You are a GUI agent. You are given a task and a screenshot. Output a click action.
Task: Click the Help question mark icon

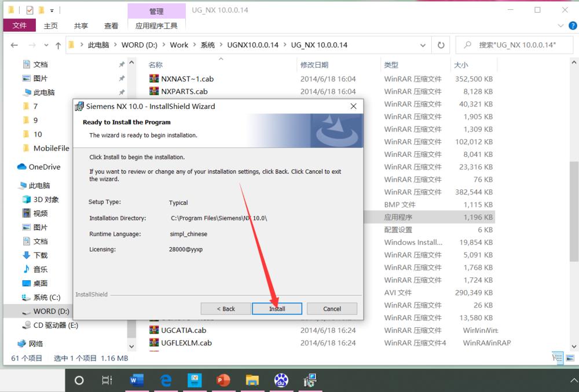573,25
